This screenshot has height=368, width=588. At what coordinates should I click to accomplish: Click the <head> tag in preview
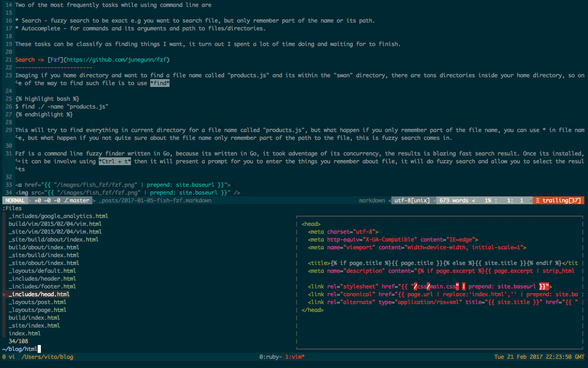311,224
